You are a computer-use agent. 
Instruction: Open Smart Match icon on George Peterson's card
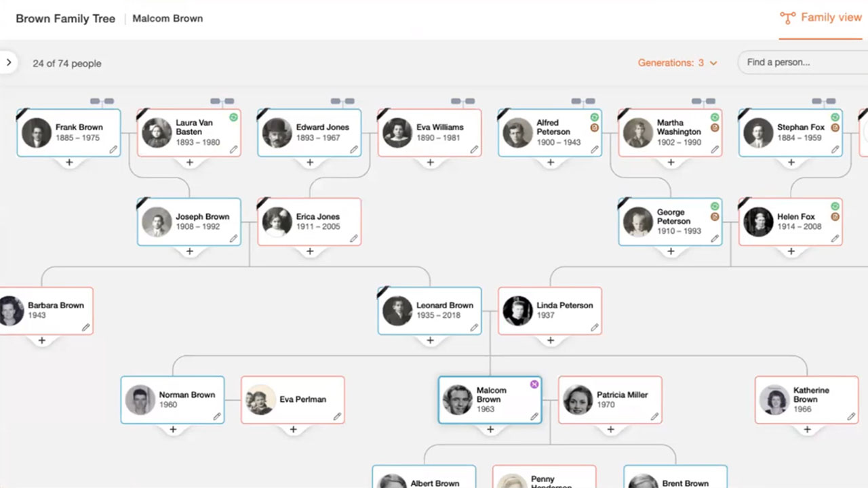click(714, 206)
